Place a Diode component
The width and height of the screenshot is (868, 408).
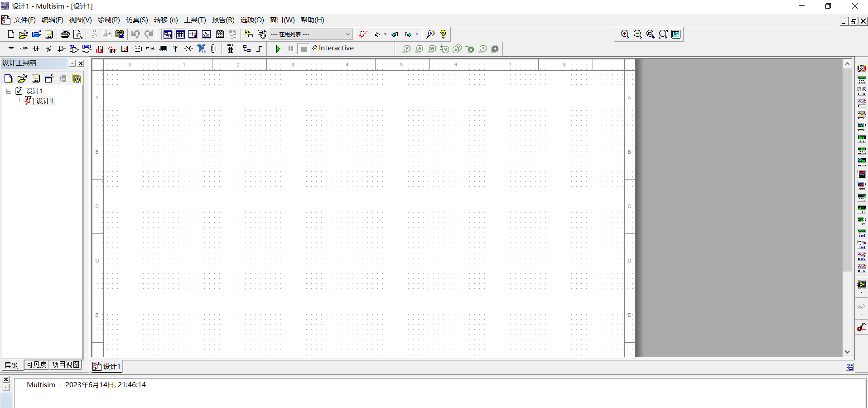36,49
